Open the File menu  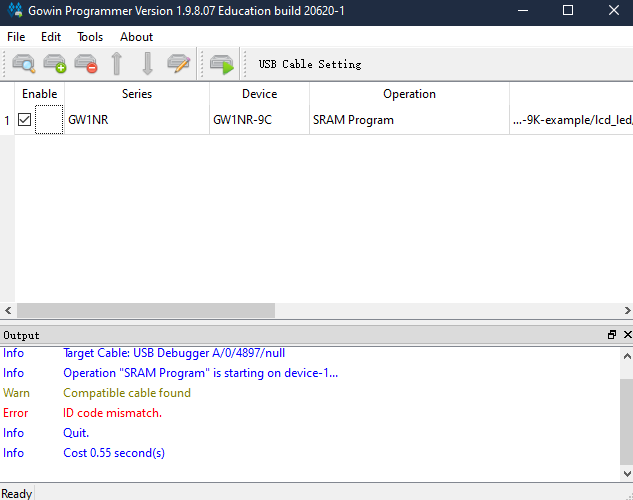tap(16, 37)
